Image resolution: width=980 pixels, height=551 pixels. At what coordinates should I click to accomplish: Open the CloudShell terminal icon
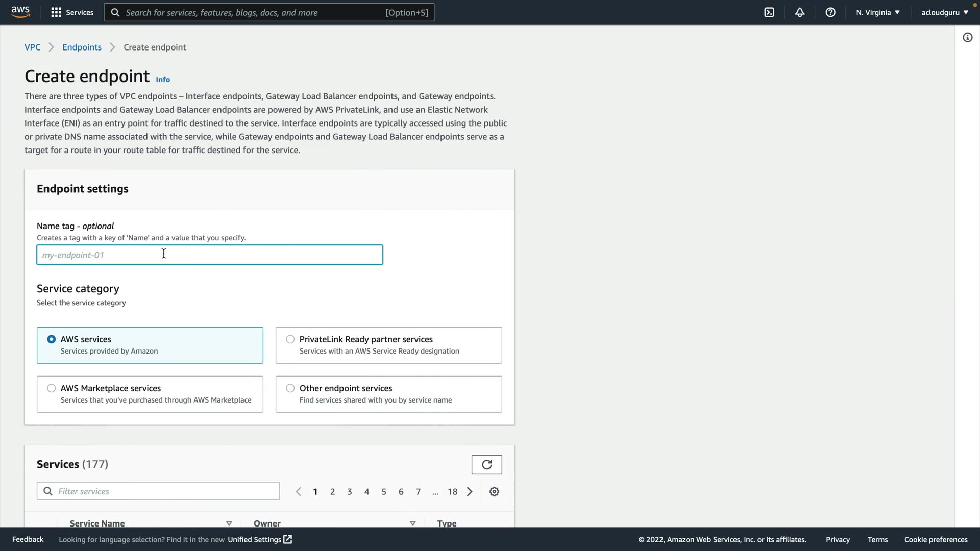[x=769, y=12]
